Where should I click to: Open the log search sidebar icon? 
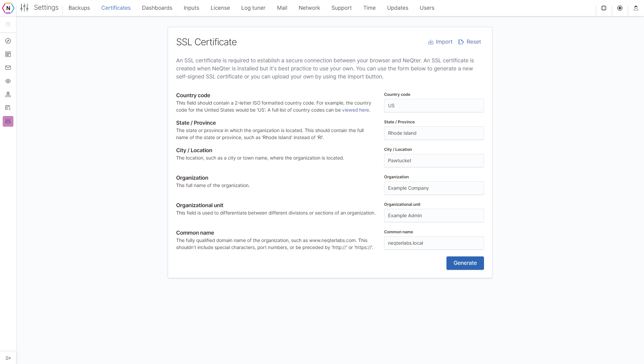pos(8,108)
